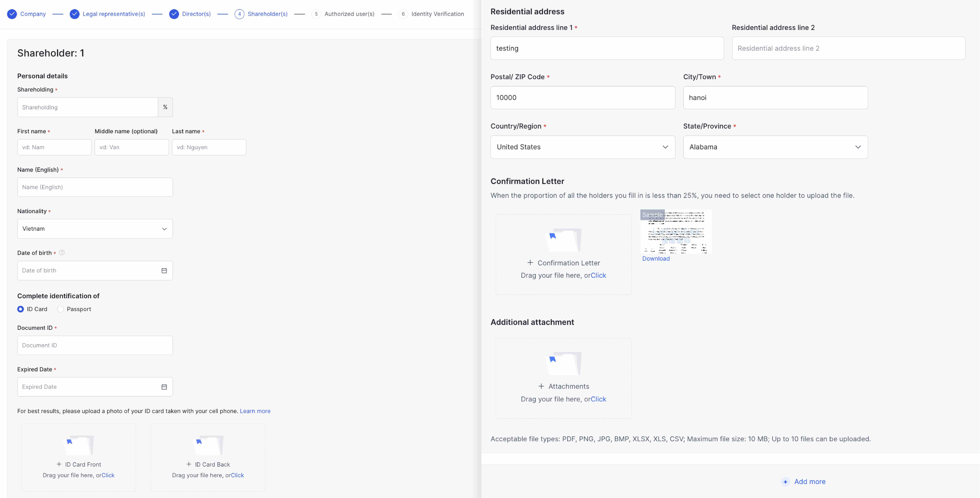Screen dimensions: 980x498
Task: Click the ID Card Back upload area
Action: click(208, 458)
